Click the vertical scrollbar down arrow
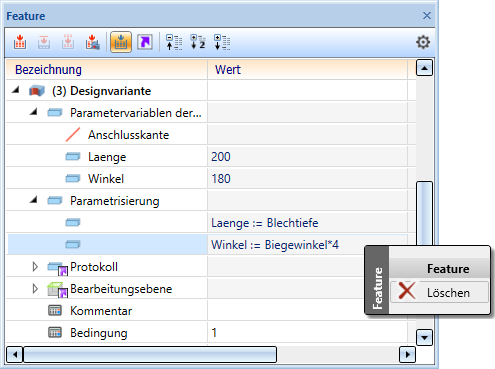This screenshot has height=369, width=495. tap(424, 338)
